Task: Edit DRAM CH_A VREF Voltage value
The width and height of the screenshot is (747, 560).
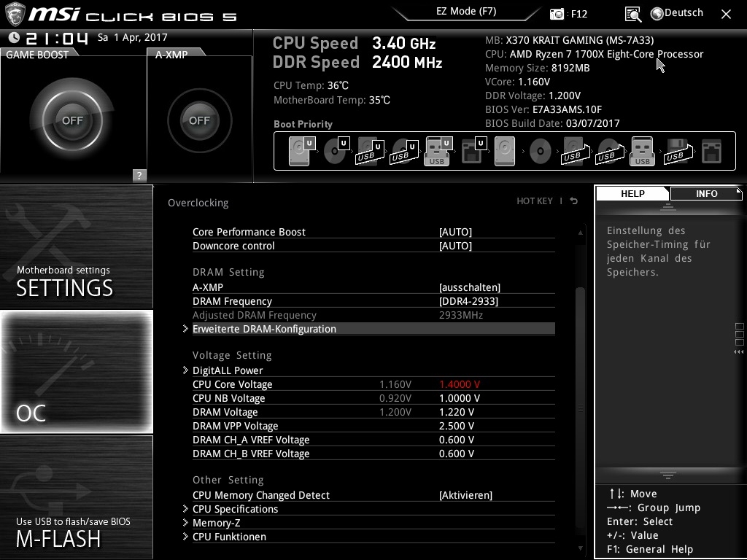Action: (x=457, y=440)
